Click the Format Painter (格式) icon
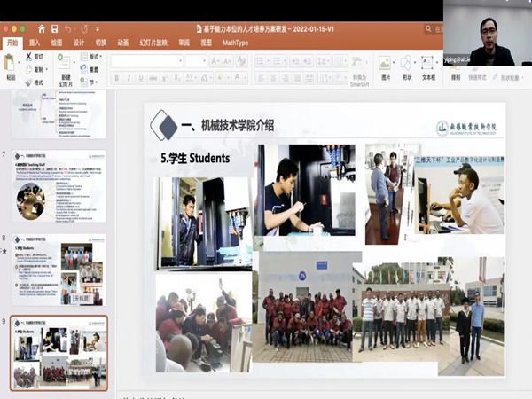 tap(27, 82)
